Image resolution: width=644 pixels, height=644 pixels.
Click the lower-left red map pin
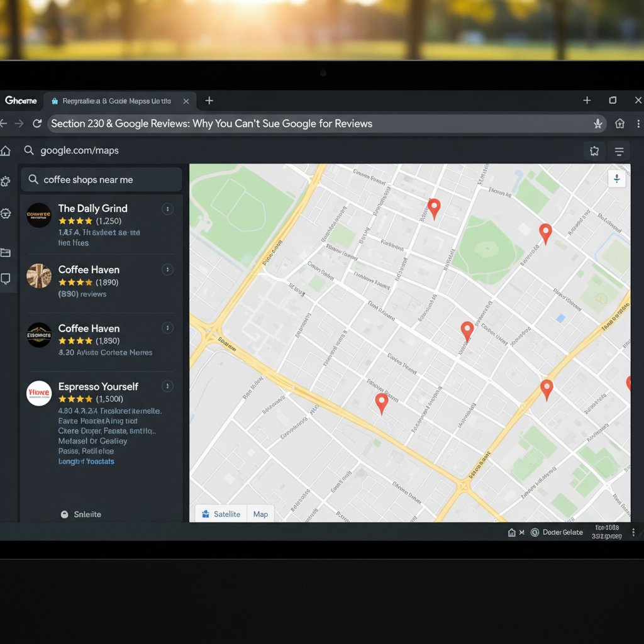(382, 403)
